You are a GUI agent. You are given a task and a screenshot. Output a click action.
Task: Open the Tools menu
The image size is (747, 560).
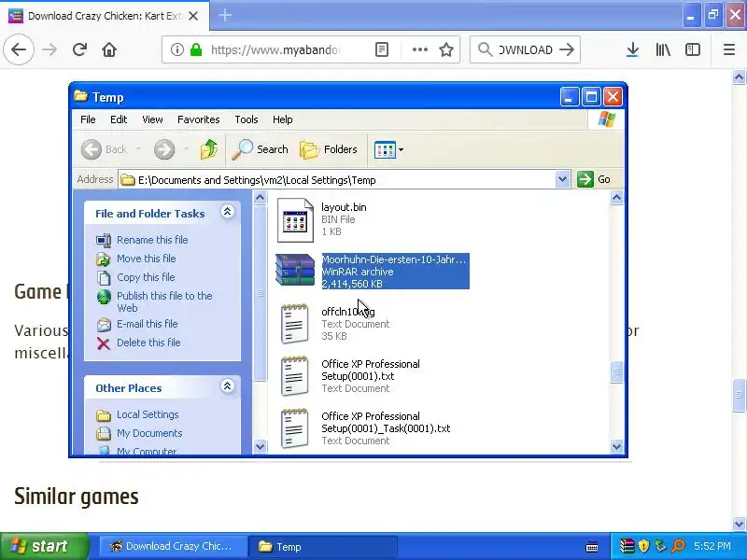coord(247,119)
